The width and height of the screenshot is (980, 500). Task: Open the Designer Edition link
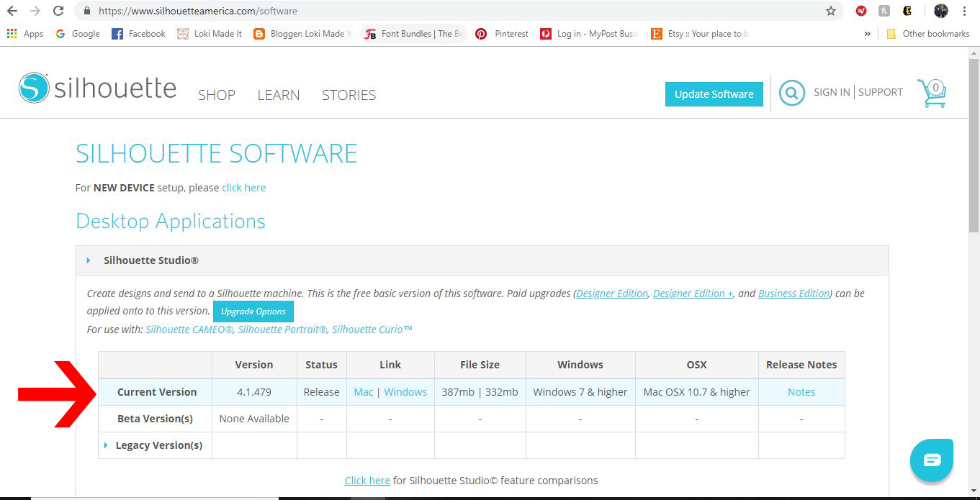(x=612, y=294)
